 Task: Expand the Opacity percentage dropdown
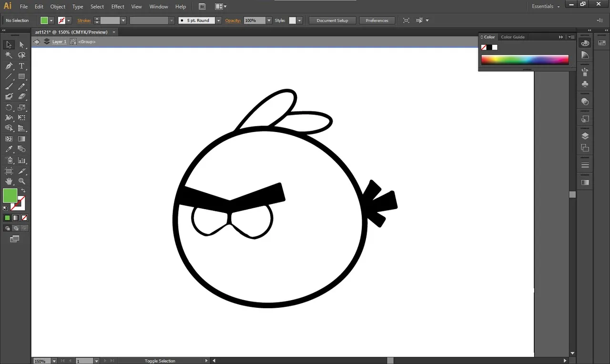click(x=269, y=20)
